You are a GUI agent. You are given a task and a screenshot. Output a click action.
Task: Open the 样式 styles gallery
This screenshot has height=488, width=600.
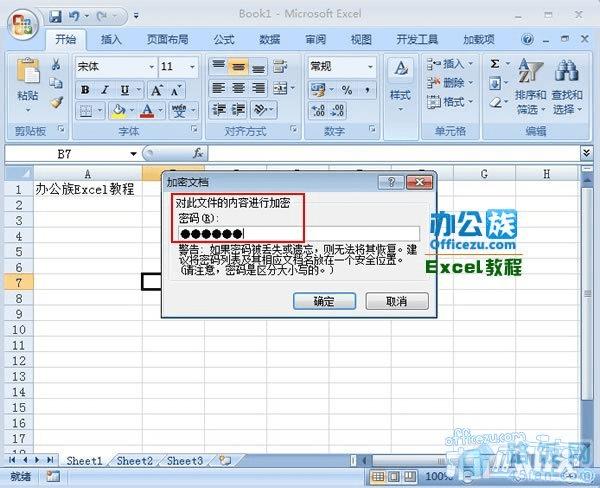[400, 86]
